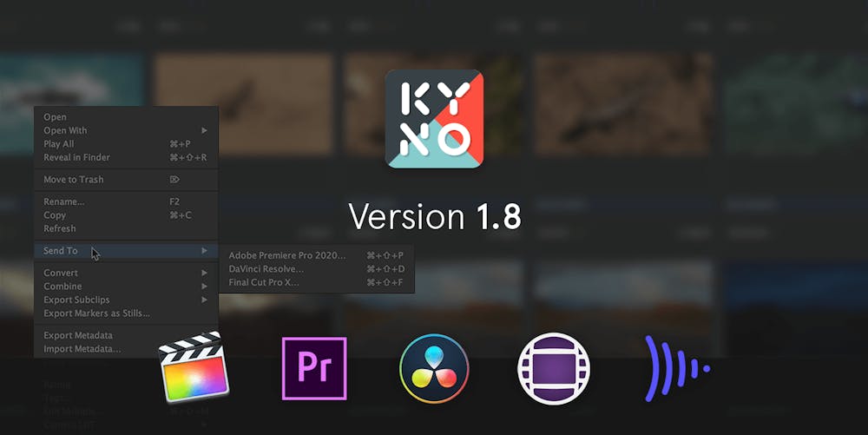The width and height of the screenshot is (868, 435).
Task: Send to Adobe Premiere Pro 2020...
Action: [x=317, y=255]
